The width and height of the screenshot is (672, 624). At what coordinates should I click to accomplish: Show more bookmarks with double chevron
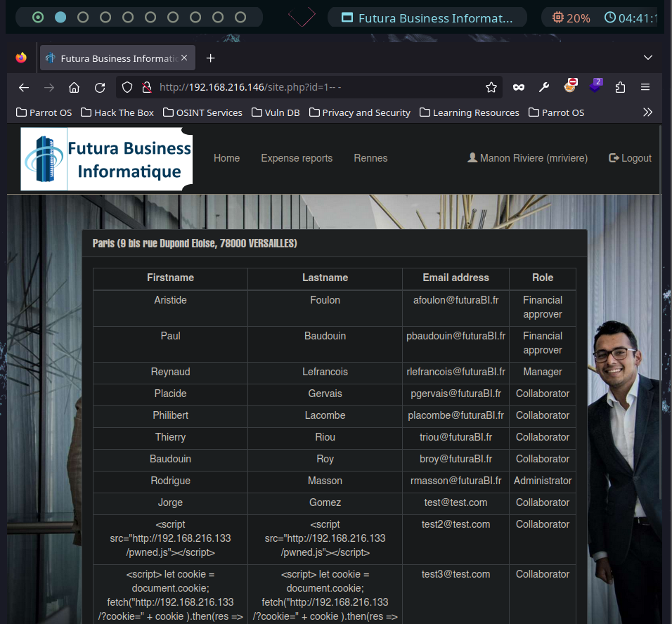(x=647, y=112)
